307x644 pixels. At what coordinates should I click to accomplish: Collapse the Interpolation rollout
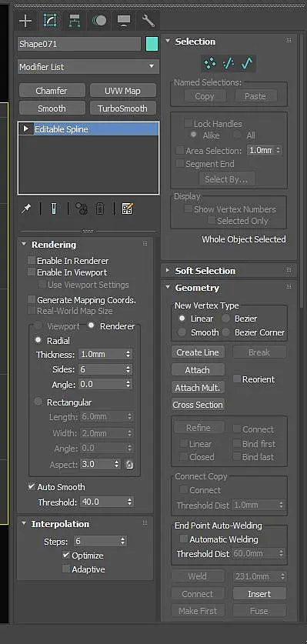[24, 523]
